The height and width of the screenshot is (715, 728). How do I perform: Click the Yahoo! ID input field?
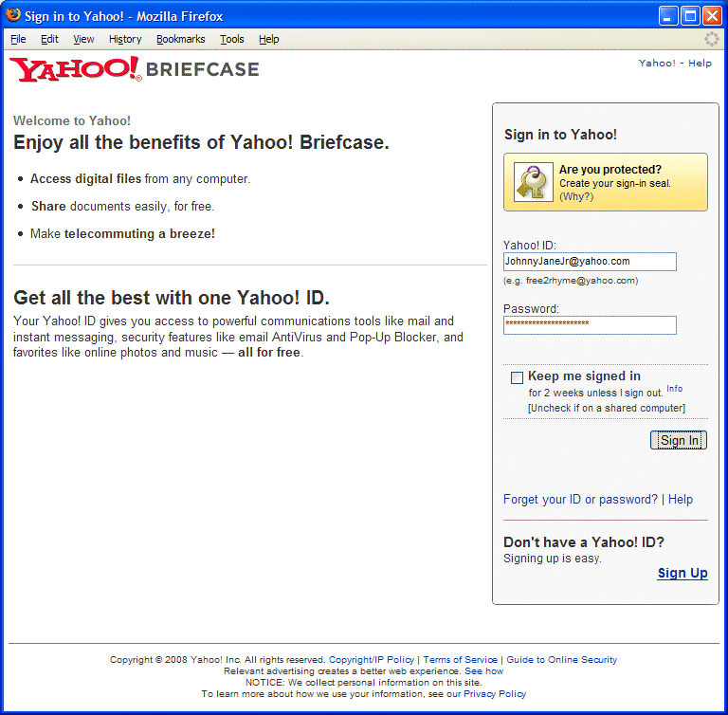pos(590,262)
